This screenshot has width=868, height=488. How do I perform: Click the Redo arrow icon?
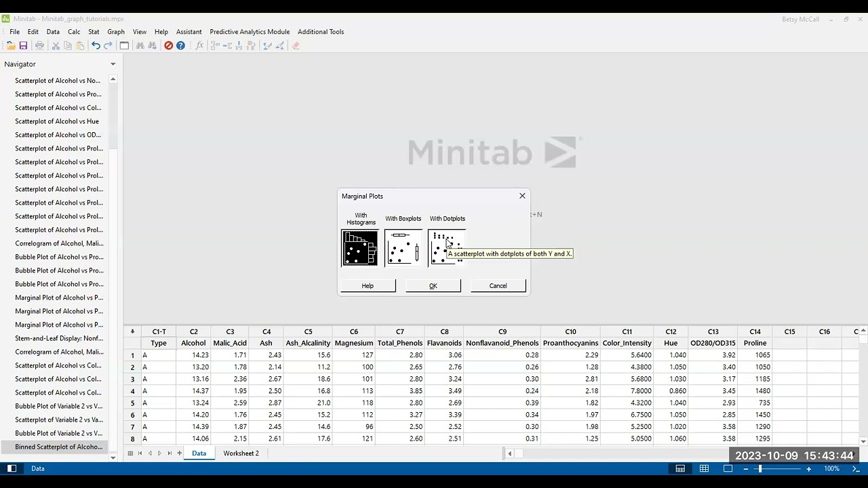[x=108, y=45]
